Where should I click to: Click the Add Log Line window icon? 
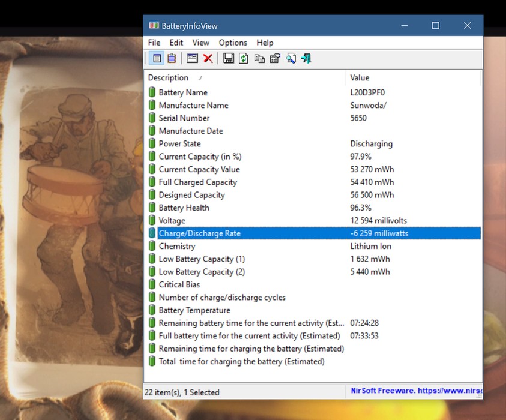pyautogui.click(x=192, y=58)
